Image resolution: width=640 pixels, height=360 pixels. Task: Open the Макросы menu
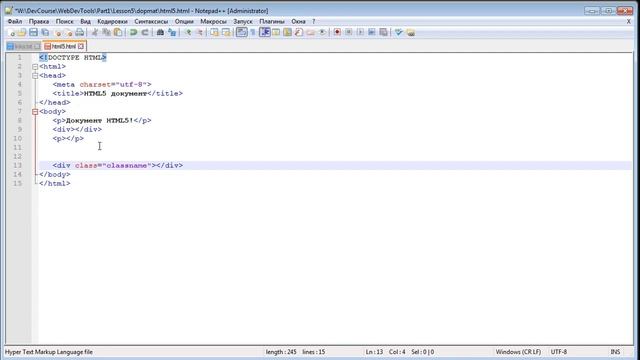[x=213, y=21]
